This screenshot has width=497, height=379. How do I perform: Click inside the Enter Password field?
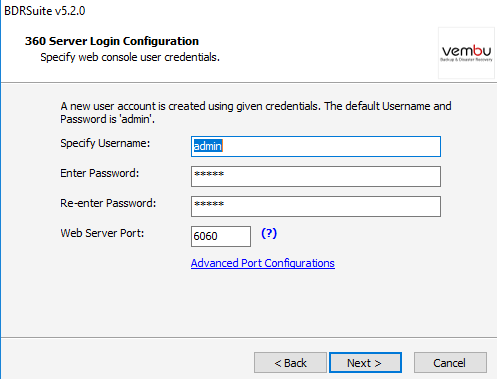coord(316,176)
